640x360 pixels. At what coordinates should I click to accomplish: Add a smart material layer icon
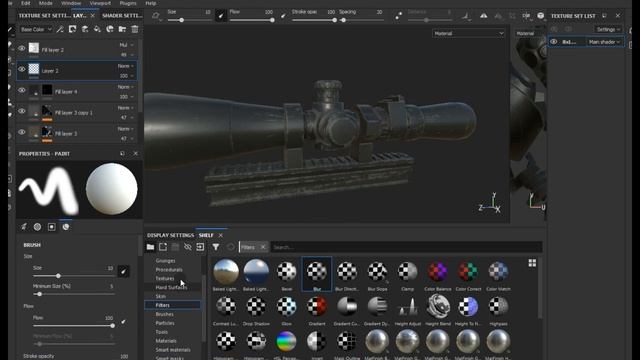click(110, 29)
